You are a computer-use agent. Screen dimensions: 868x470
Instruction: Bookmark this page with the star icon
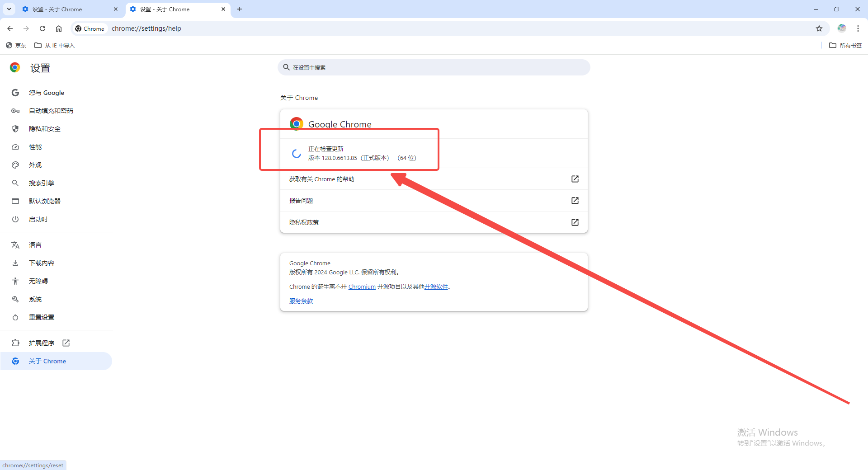(819, 28)
